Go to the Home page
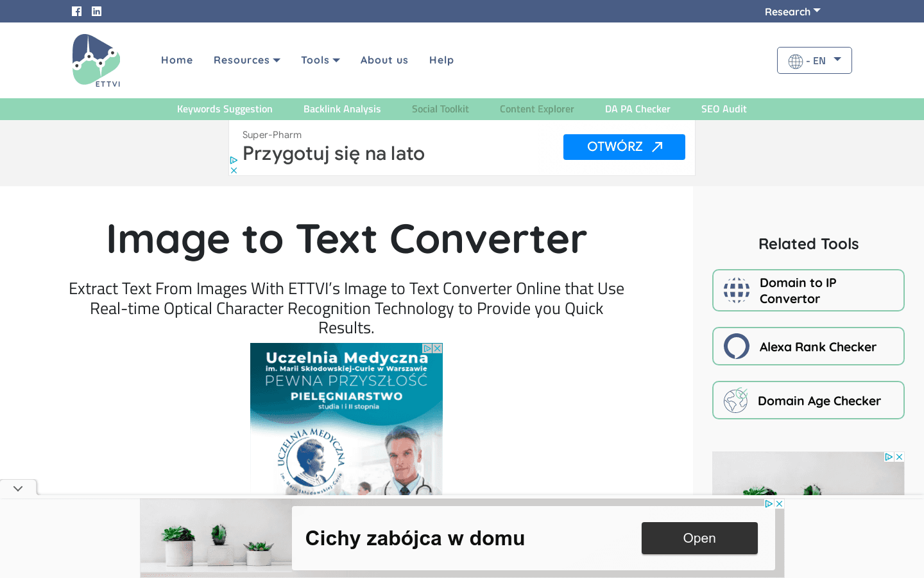 (176, 60)
